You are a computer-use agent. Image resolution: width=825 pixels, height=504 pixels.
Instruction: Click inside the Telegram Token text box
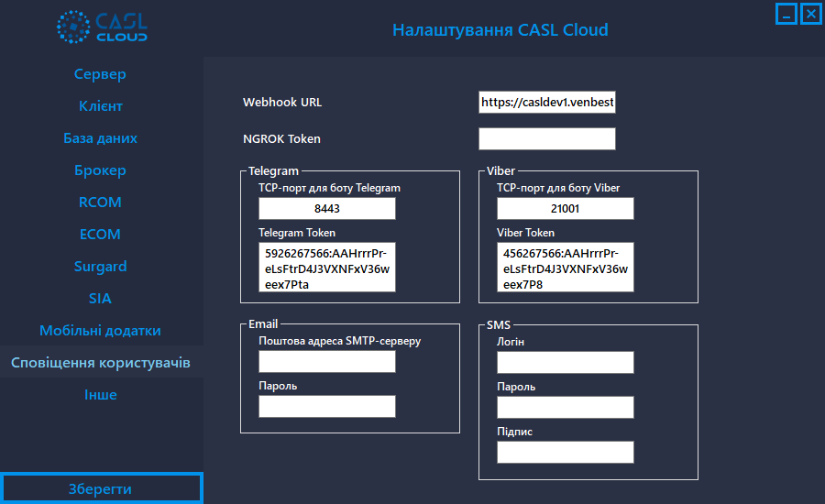coord(326,268)
